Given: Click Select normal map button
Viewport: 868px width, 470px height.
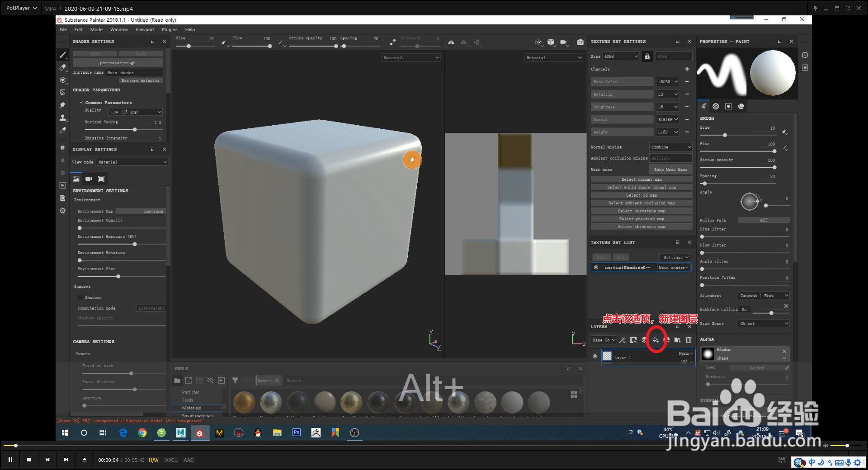Looking at the screenshot, I should pyautogui.click(x=642, y=179).
